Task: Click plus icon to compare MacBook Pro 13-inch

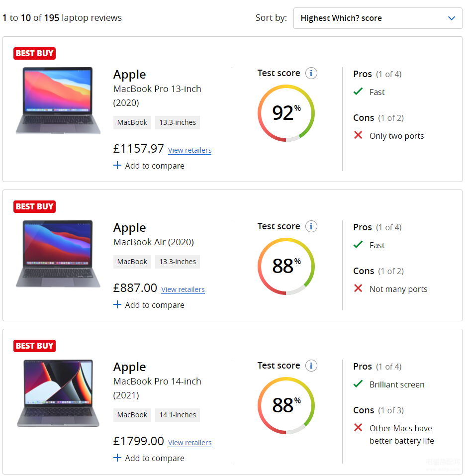Action: [x=117, y=166]
